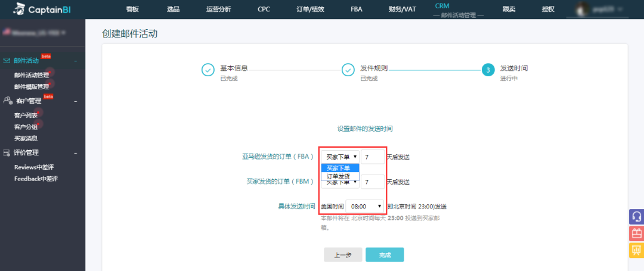Open the 08:00 send time dropdown
Viewport: 644px width, 271px height.
[x=365, y=206]
